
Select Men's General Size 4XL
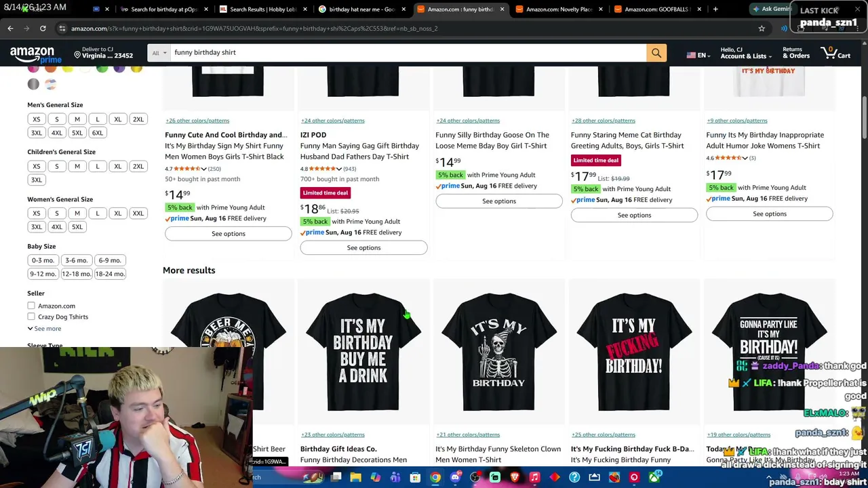(57, 133)
